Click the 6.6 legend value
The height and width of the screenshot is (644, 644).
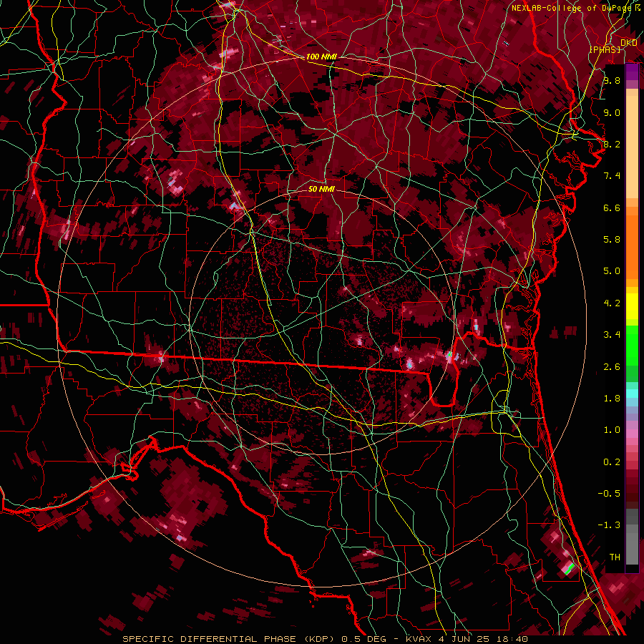pyautogui.click(x=612, y=208)
